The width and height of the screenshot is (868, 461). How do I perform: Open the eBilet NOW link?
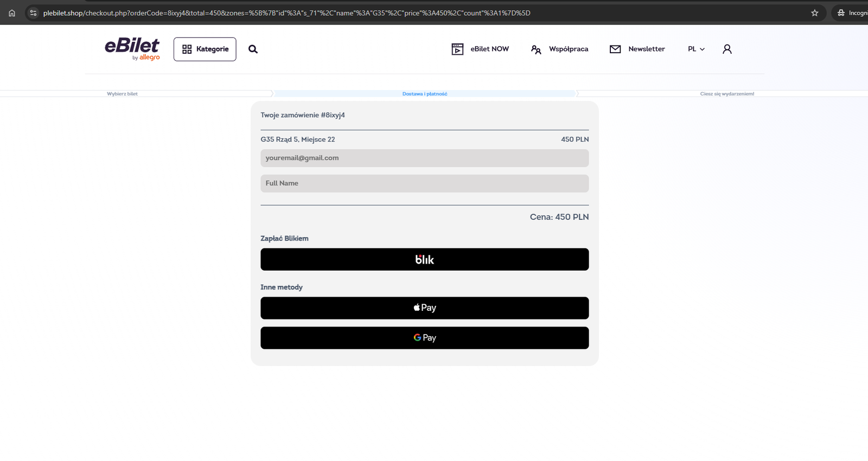coord(489,49)
